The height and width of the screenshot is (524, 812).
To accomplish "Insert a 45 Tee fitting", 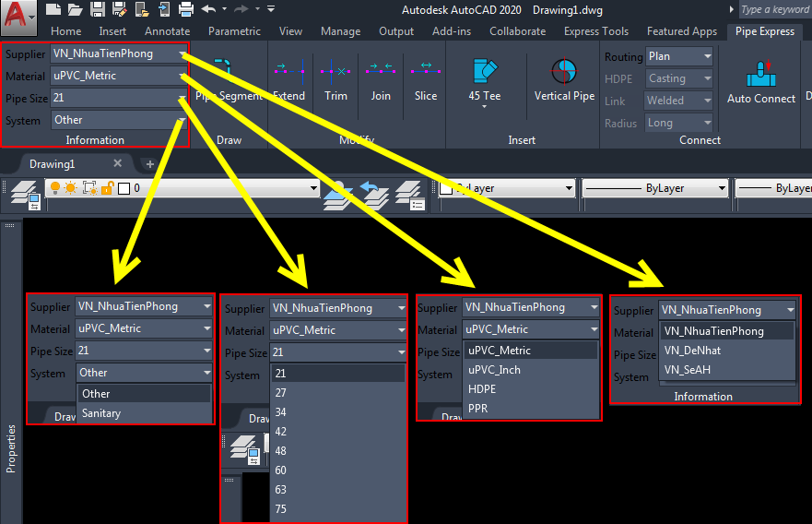I will click(x=484, y=78).
